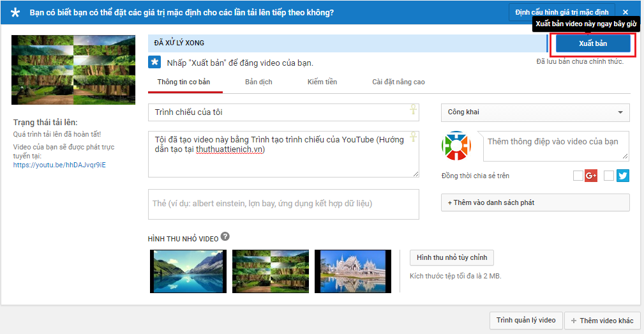Viewport: 644px width, 334px height.
Task: Go to the Cài đặt nâng cao tab
Action: point(398,82)
